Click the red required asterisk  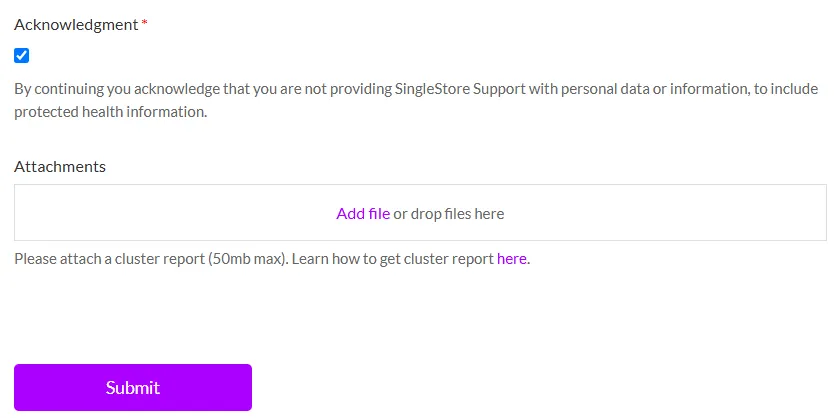[x=144, y=25]
